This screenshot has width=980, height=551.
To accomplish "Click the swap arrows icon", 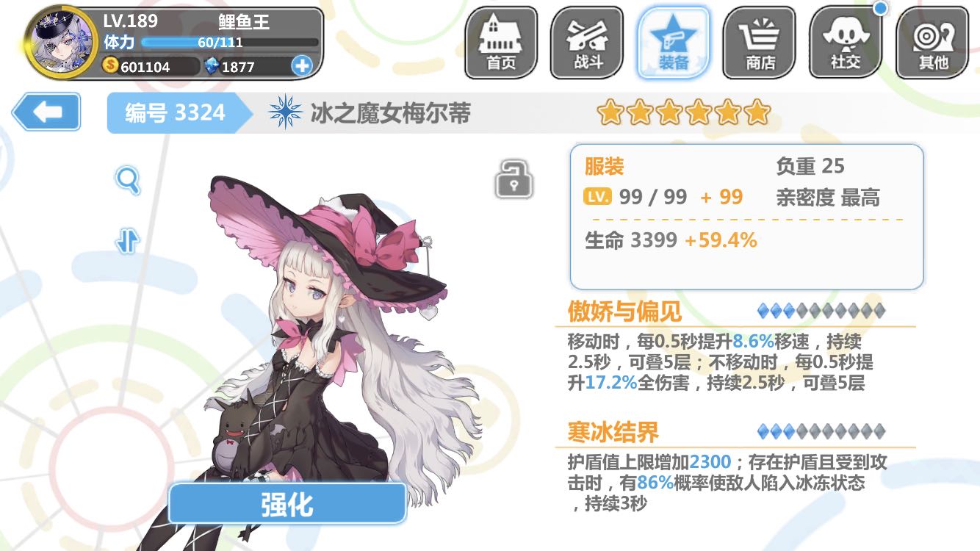I will [128, 241].
